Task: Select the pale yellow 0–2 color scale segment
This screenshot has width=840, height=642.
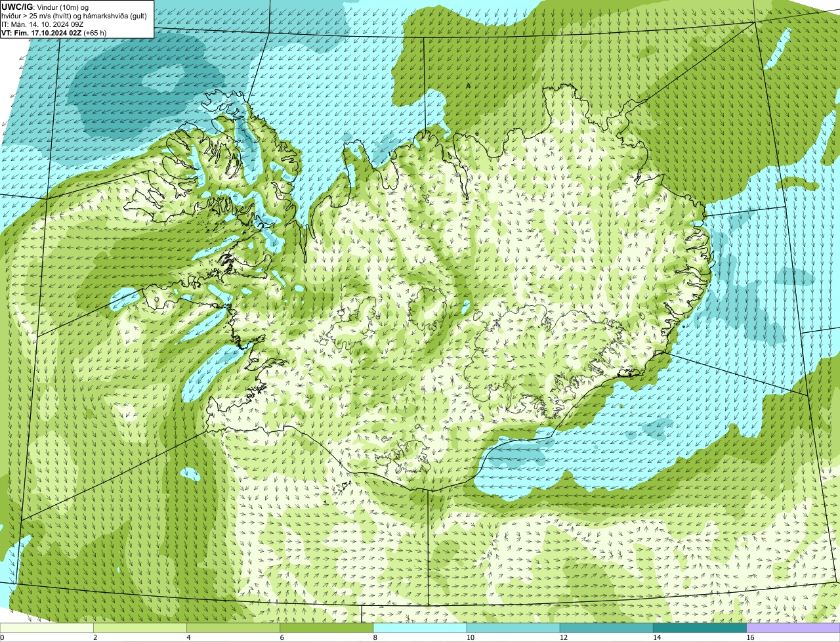Action: pyautogui.click(x=47, y=628)
